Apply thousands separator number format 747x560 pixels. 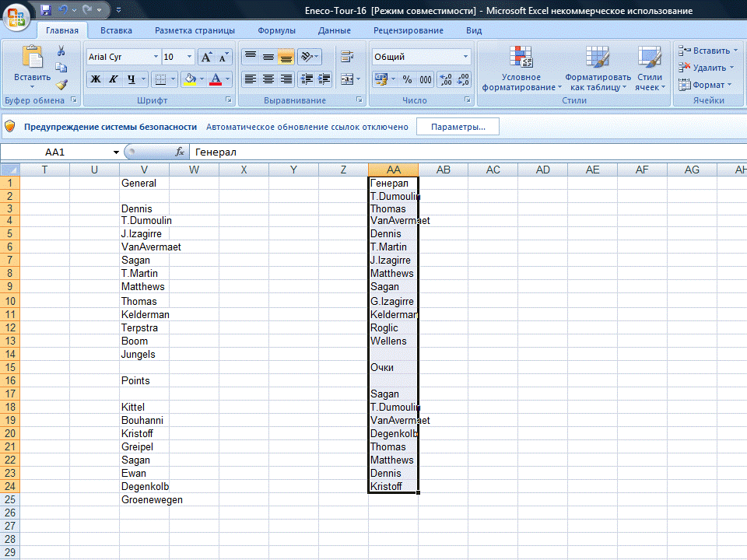coord(426,79)
